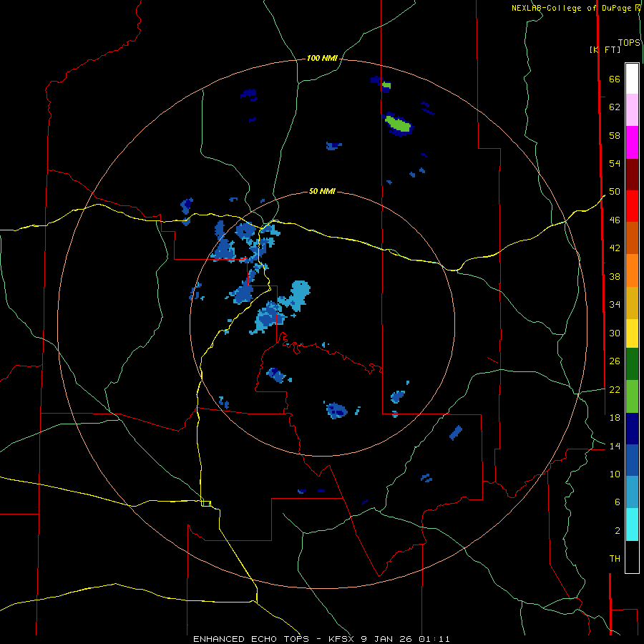Screen dimensions: 644x644
Task: Click the legend value "14"
Action: 615,446
